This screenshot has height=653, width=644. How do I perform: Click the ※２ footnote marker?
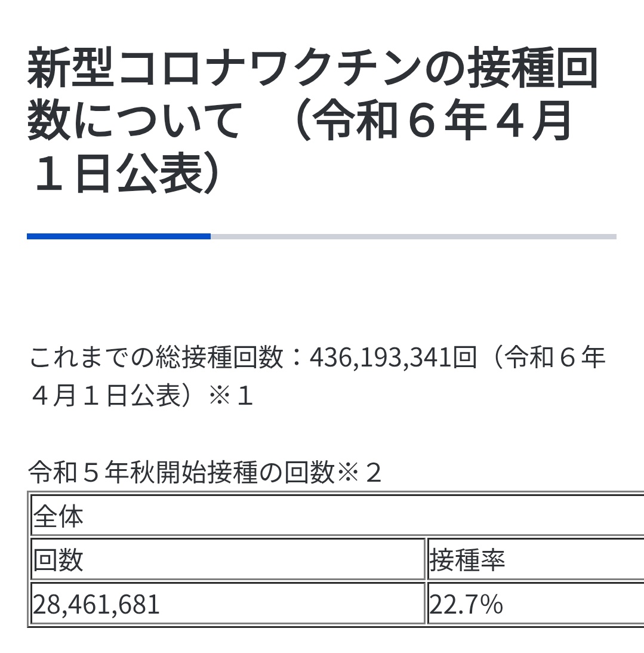coord(359,472)
